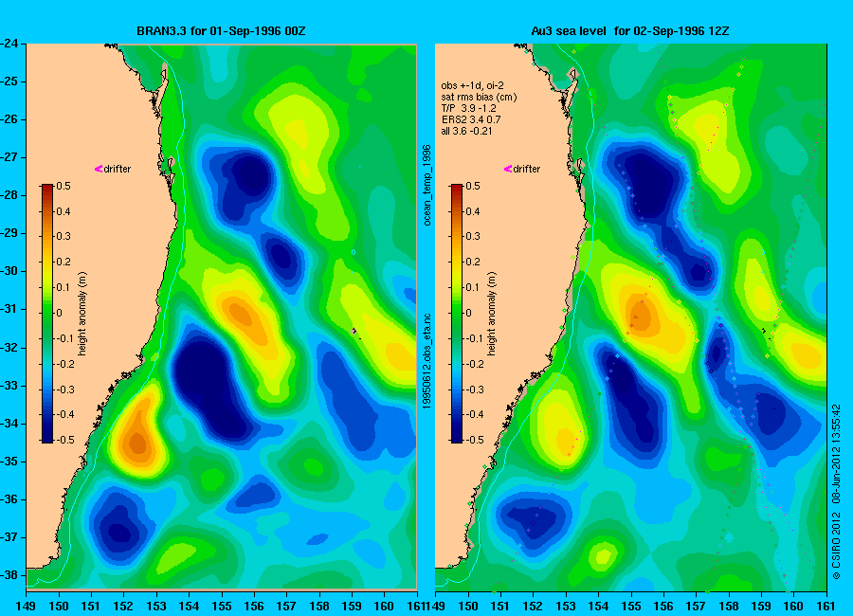
Task: Click longitude label 156 under right panel
Action: point(663,607)
